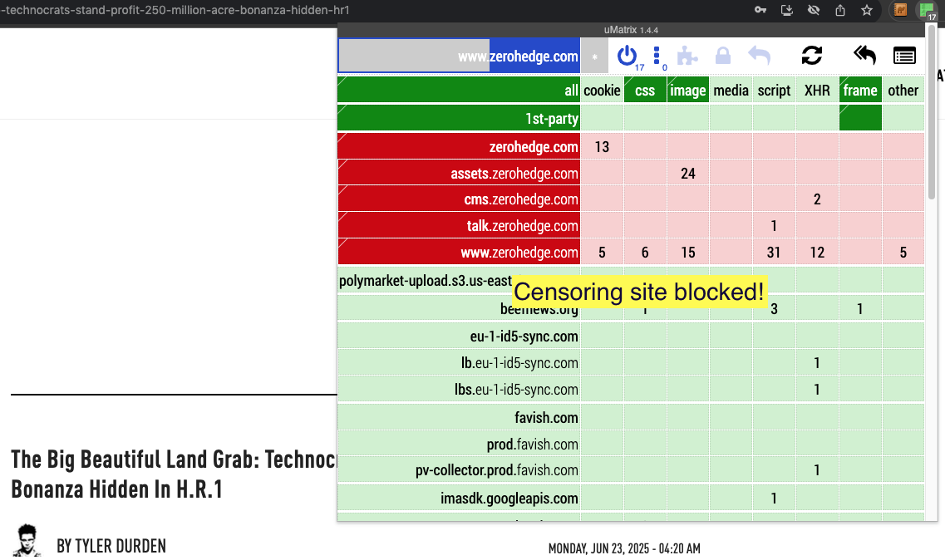Toggle the XHR column header
945x560 pixels.
pyautogui.click(x=817, y=90)
